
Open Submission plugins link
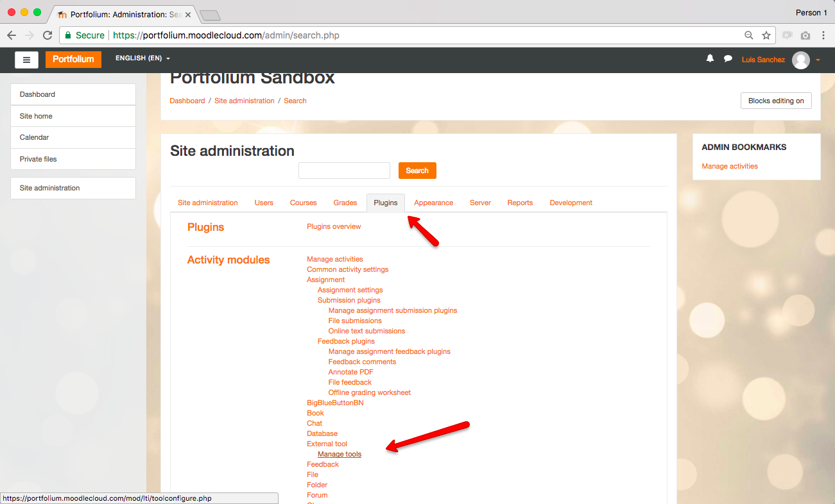[x=349, y=300]
